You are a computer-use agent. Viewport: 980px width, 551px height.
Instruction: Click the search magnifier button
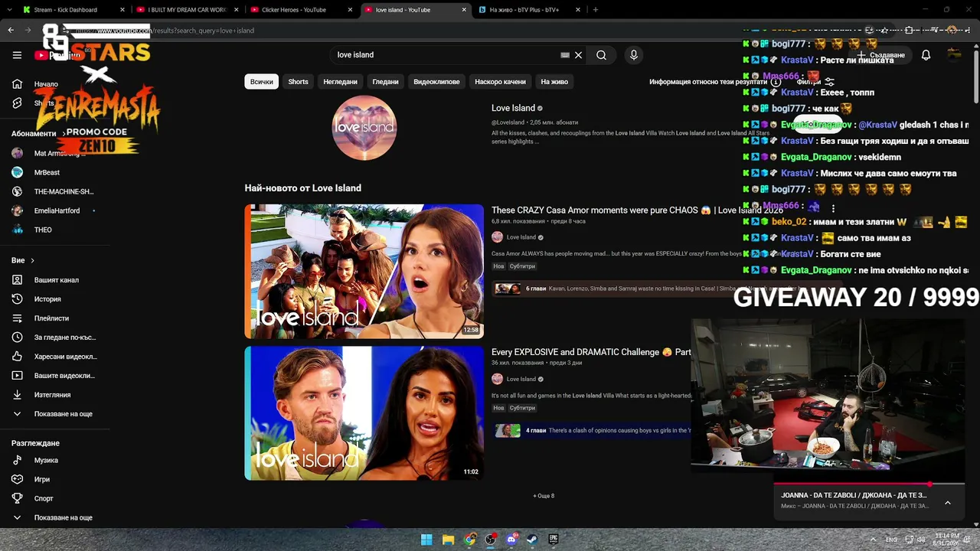point(601,55)
